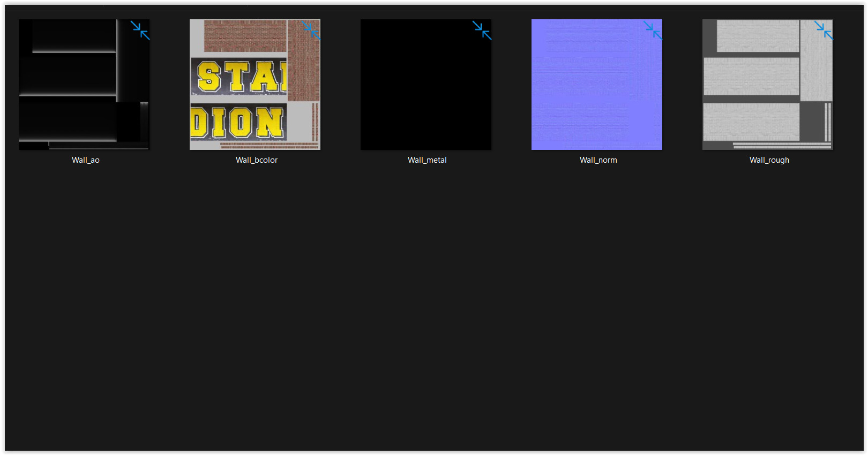Screen dimensions: 868x455
Task: Click the compressed arrows icon on Wall_ao
Action: [x=140, y=31]
